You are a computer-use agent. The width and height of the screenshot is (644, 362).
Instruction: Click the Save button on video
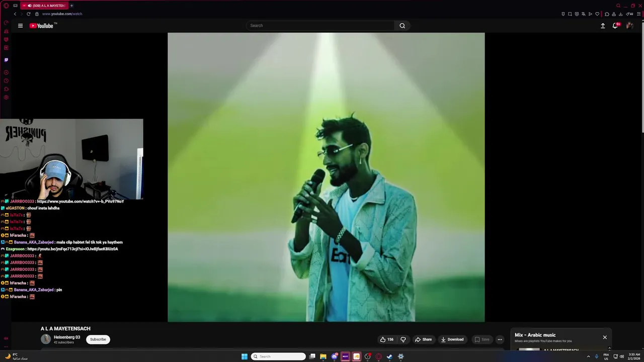point(482,339)
